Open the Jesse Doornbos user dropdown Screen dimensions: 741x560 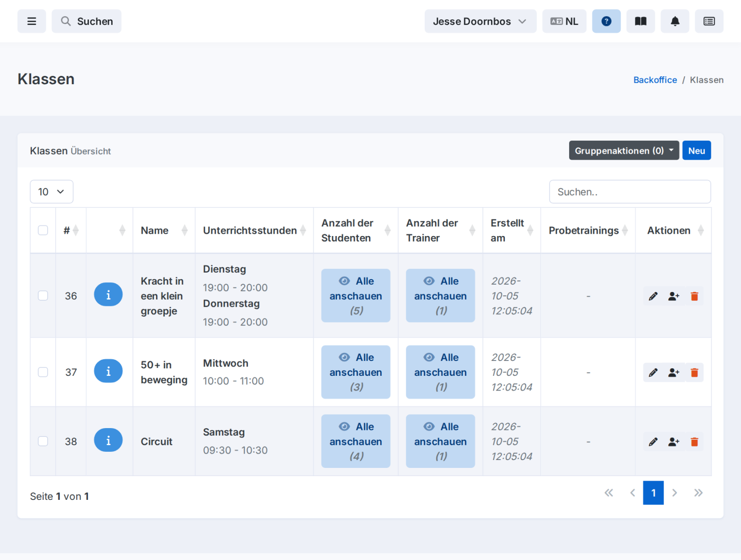click(x=480, y=21)
